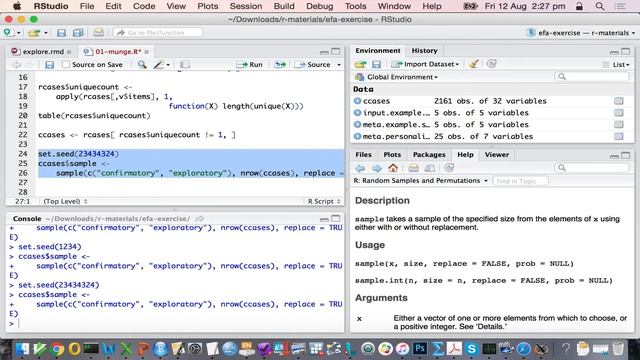Go forward in Help pane
The width and height of the screenshot is (640, 360).
[x=376, y=168]
